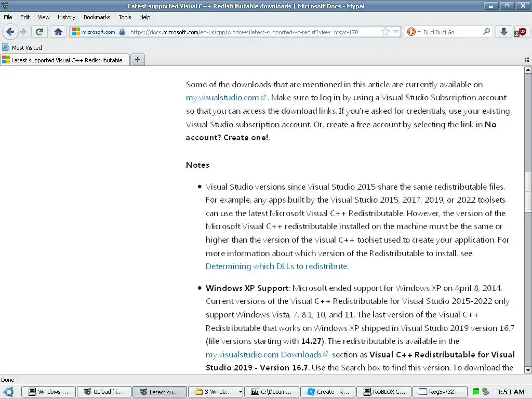Expand the 3 Windo... grouped taskbar dropdown

pos(240,392)
